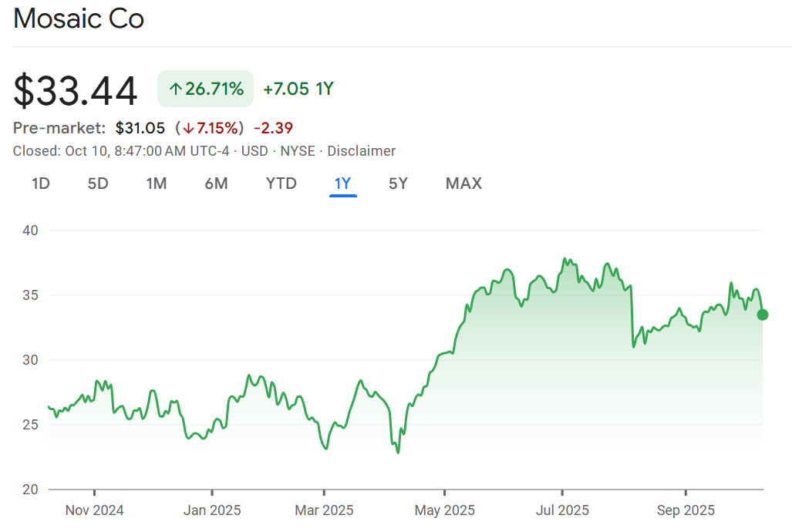This screenshot has height=532, width=792.
Task: Show MAX price history
Action: [x=463, y=184]
